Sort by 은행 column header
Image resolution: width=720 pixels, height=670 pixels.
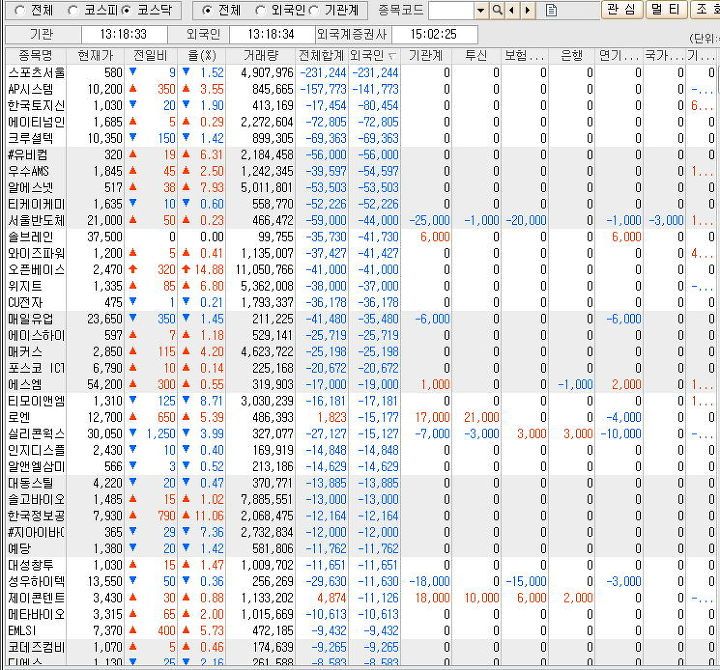coord(572,56)
